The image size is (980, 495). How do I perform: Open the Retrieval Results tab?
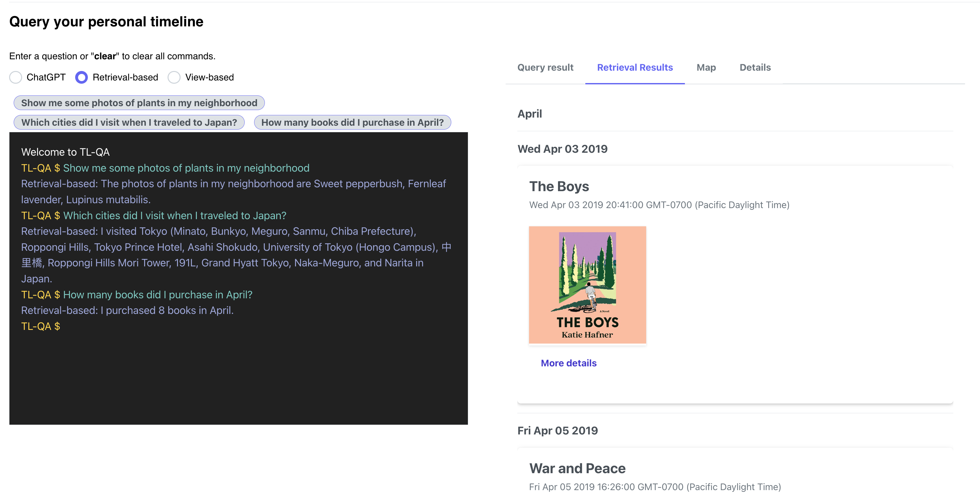click(x=634, y=67)
